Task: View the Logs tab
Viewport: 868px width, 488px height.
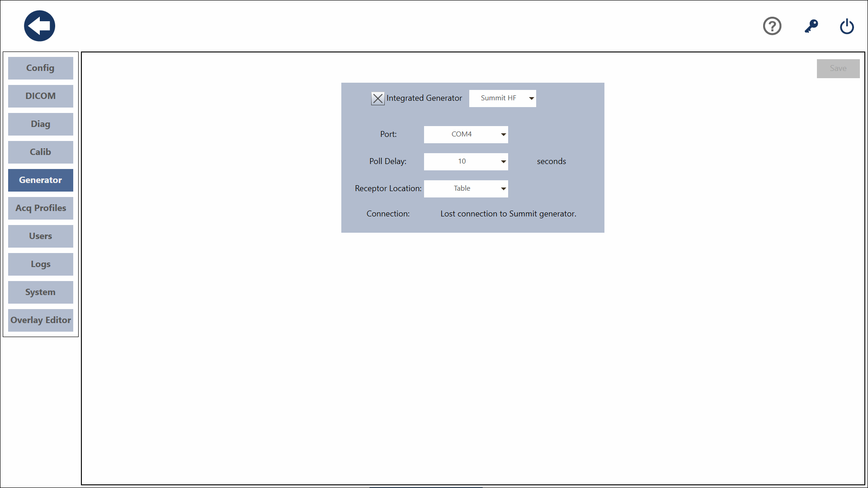Action: pos(41,264)
